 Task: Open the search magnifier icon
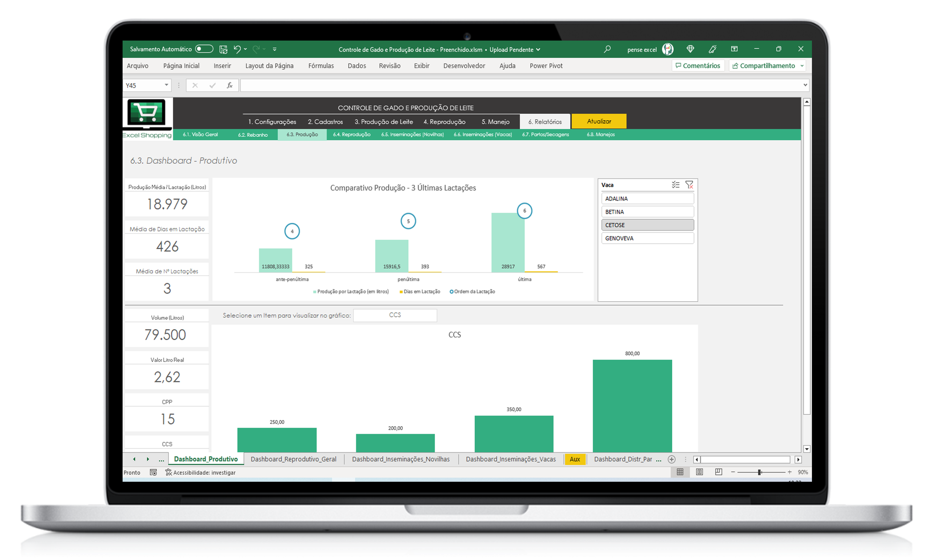(x=607, y=49)
